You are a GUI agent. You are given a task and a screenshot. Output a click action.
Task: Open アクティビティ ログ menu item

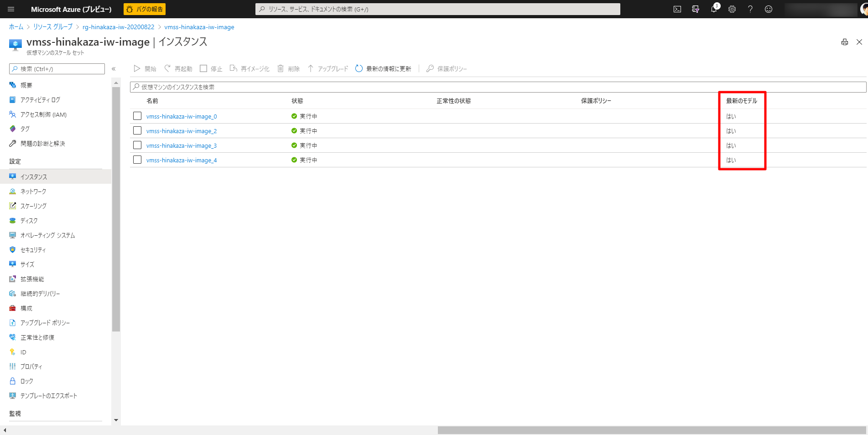point(56,100)
